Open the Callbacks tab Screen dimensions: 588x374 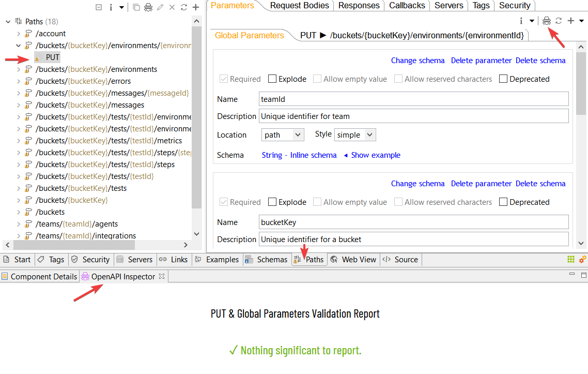point(407,5)
